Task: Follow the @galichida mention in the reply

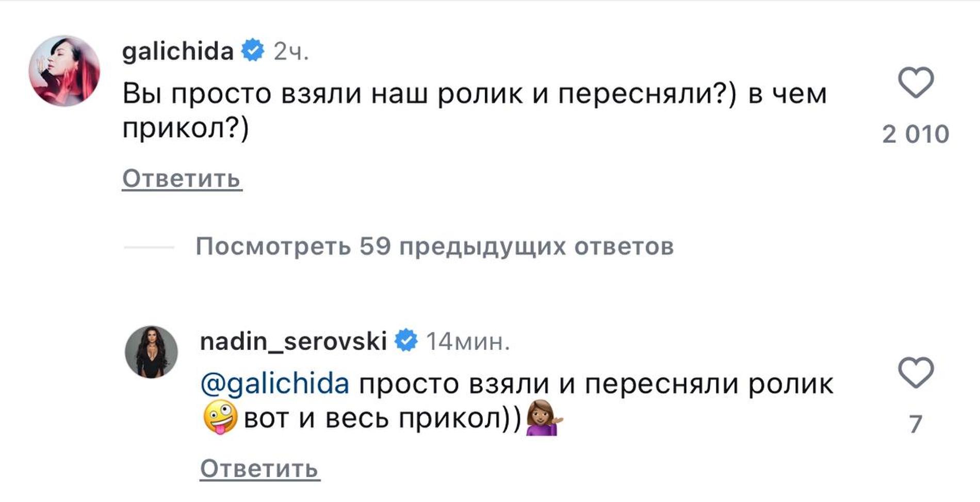Action: pos(275,384)
